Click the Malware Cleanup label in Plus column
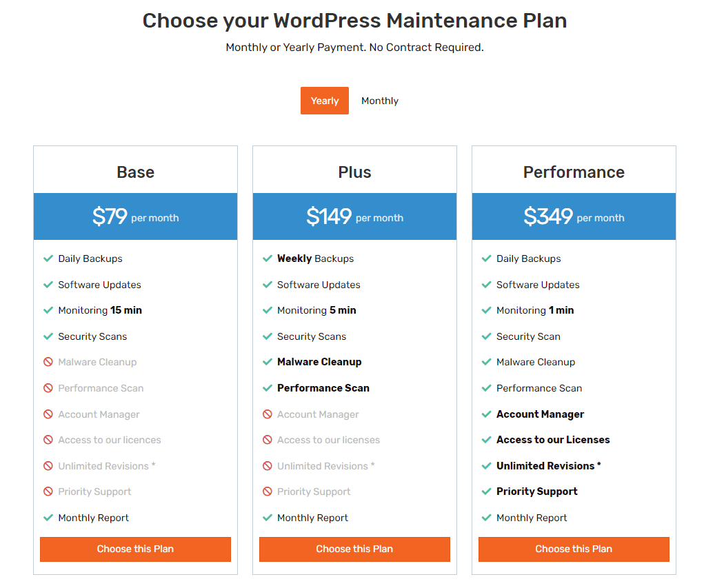Screen dimensions: 715x588 pyautogui.click(x=319, y=362)
